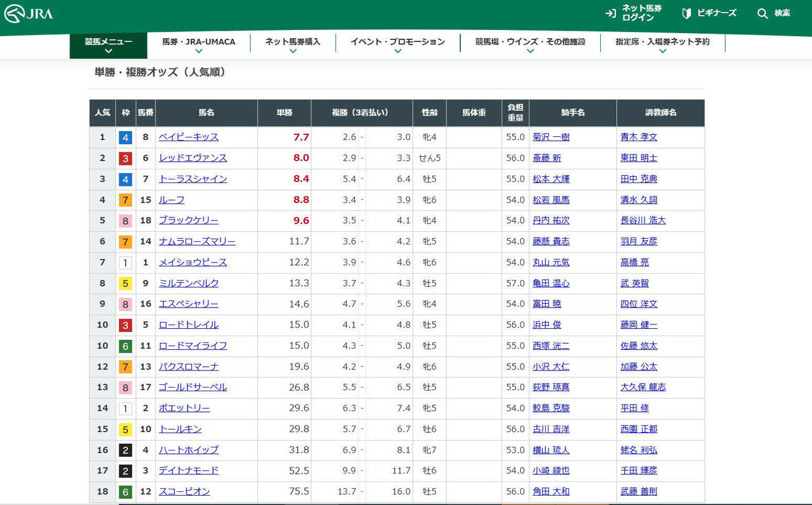This screenshot has height=505, width=812.
Task: Click black frame badge 2 beside ハートホイップ
Action: (x=126, y=450)
